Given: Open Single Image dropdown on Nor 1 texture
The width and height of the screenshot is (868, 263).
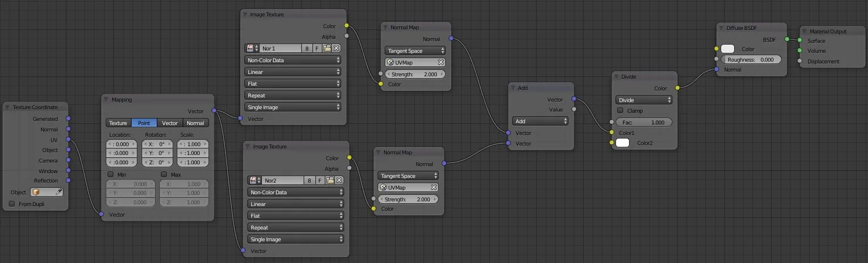Looking at the screenshot, I should pos(293,107).
